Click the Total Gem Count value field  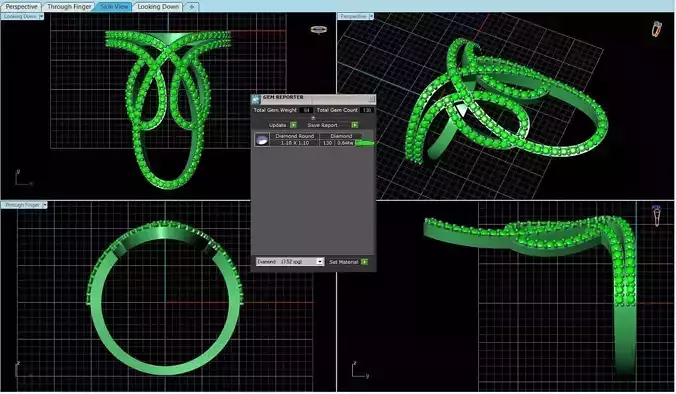[x=367, y=110]
